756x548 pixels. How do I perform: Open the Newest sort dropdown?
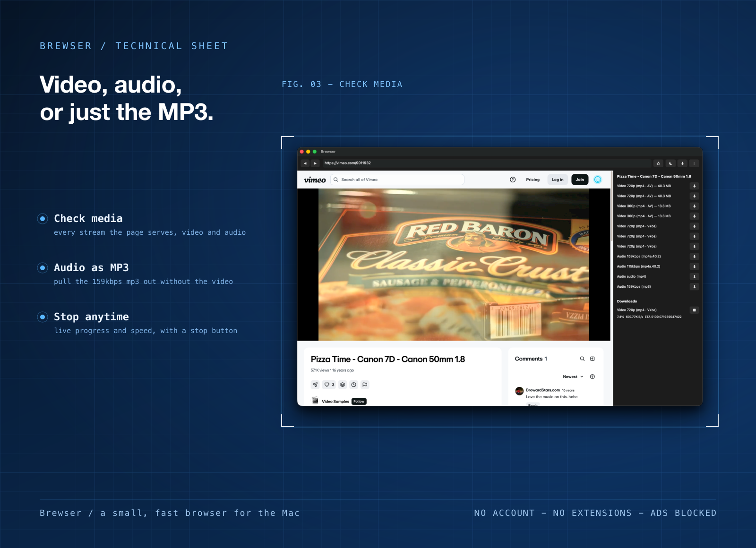[573, 377]
